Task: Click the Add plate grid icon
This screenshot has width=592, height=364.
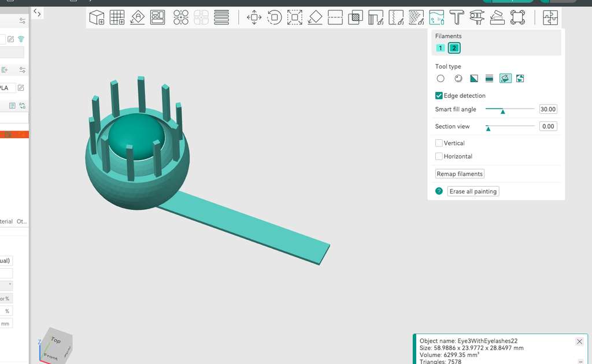Action: (117, 17)
